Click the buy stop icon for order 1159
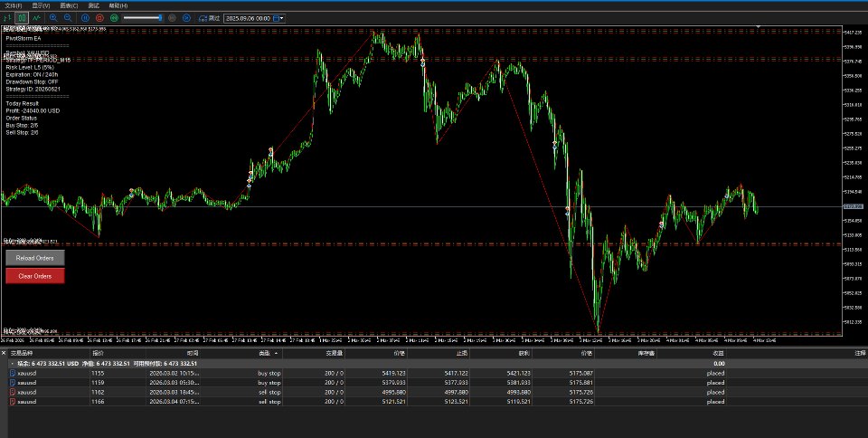 click(x=13, y=383)
